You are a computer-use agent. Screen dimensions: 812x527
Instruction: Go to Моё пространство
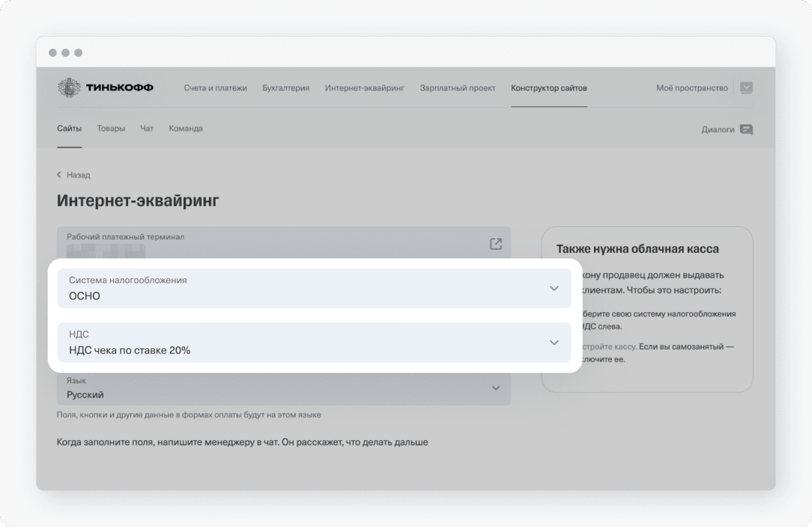[x=692, y=88]
